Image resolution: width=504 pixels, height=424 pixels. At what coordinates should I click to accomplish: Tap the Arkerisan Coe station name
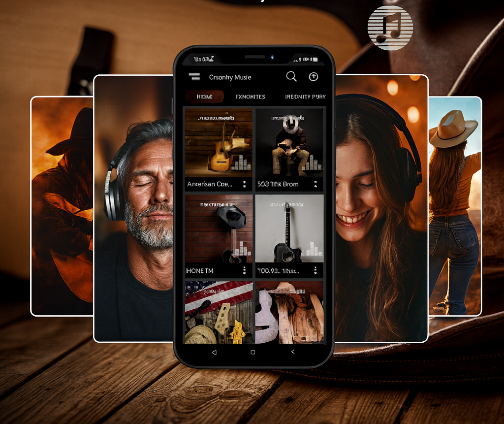210,184
